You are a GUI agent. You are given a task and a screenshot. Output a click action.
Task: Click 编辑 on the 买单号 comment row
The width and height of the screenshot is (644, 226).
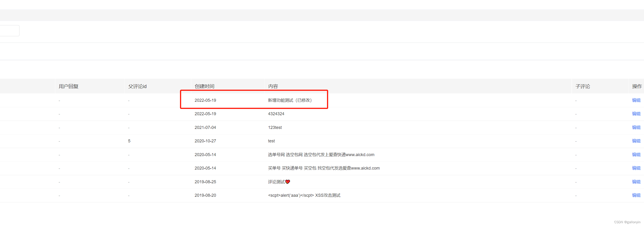(x=636, y=168)
